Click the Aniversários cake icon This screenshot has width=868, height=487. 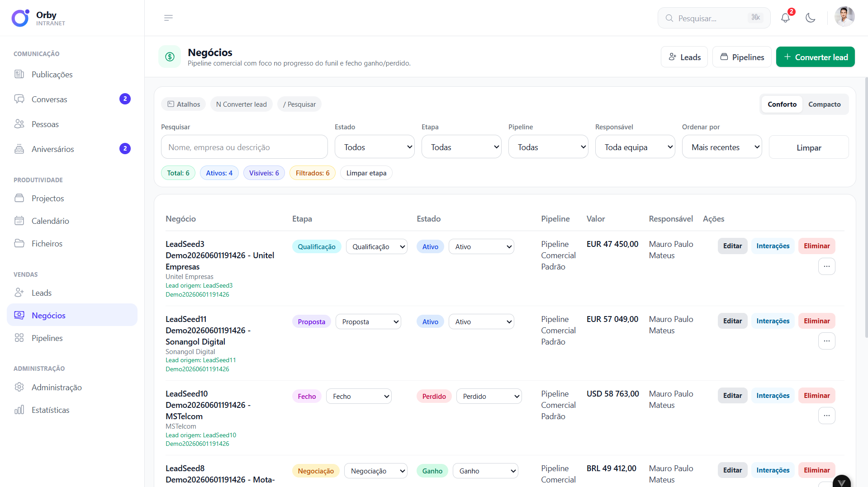point(19,149)
